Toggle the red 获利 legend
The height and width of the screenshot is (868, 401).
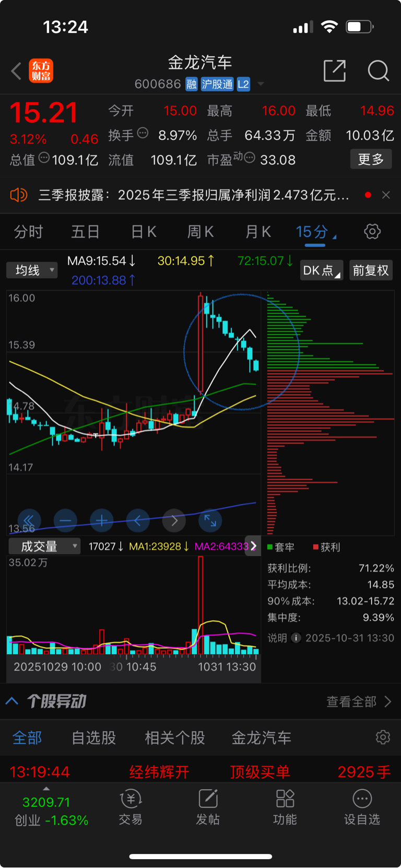(326, 547)
